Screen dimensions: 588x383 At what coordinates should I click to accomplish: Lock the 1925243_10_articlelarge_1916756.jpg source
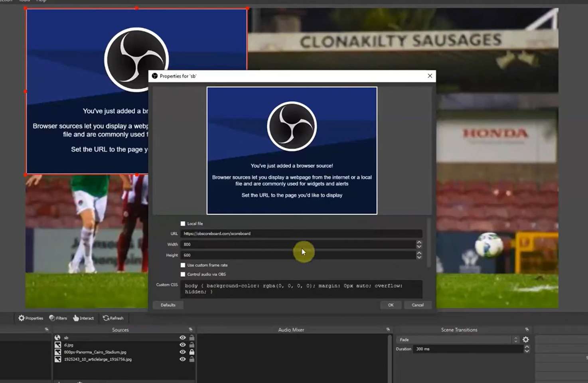(192, 359)
